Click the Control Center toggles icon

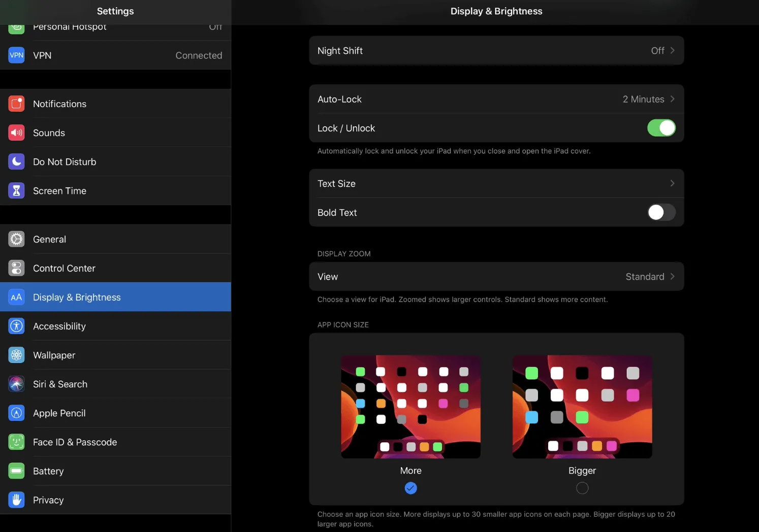[16, 268]
